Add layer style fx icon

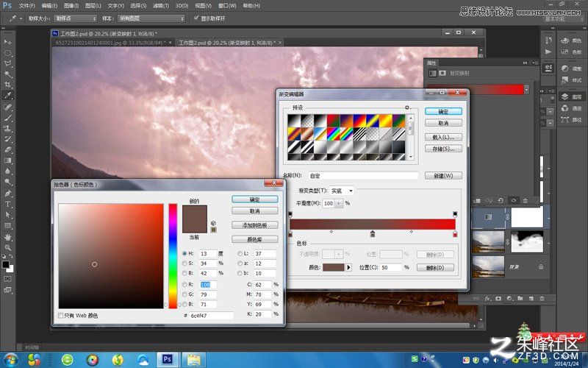tap(487, 299)
